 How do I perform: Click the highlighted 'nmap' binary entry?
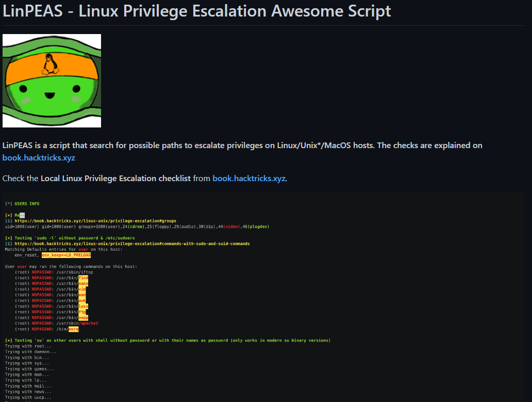pos(83,317)
